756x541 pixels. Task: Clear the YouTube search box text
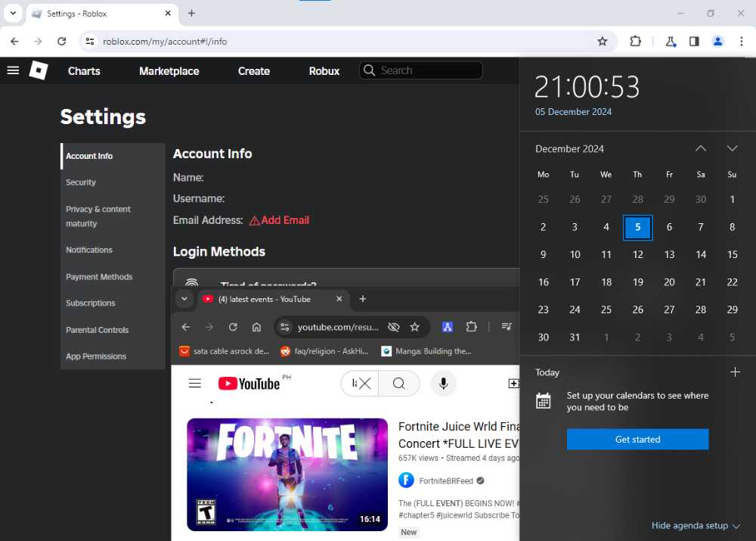[x=365, y=384]
